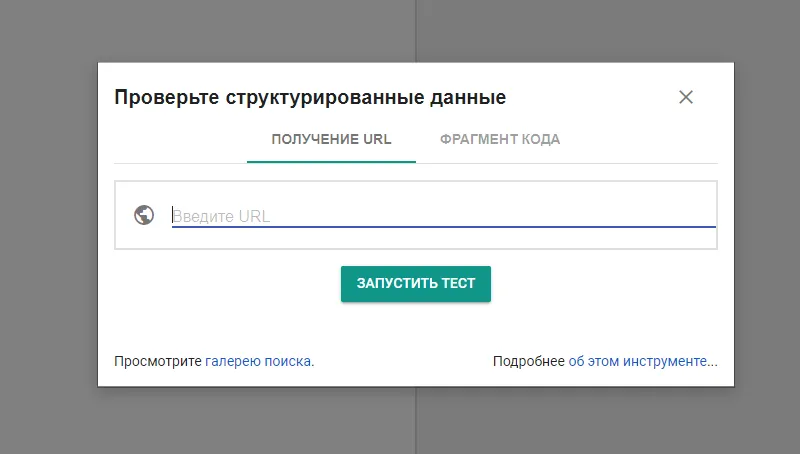Image resolution: width=800 pixels, height=454 pixels.
Task: Focus the Введите URL input field
Action: 443,216
